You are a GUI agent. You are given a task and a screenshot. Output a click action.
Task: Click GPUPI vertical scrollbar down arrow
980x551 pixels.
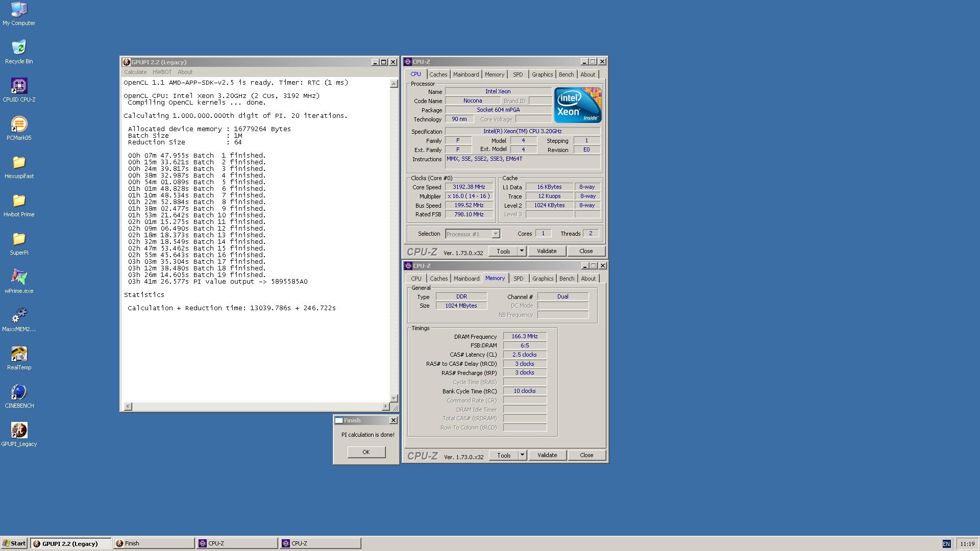click(x=394, y=398)
